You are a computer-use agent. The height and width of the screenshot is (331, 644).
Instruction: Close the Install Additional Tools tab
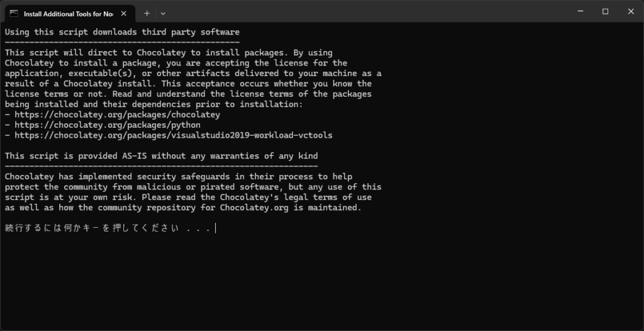coord(124,14)
